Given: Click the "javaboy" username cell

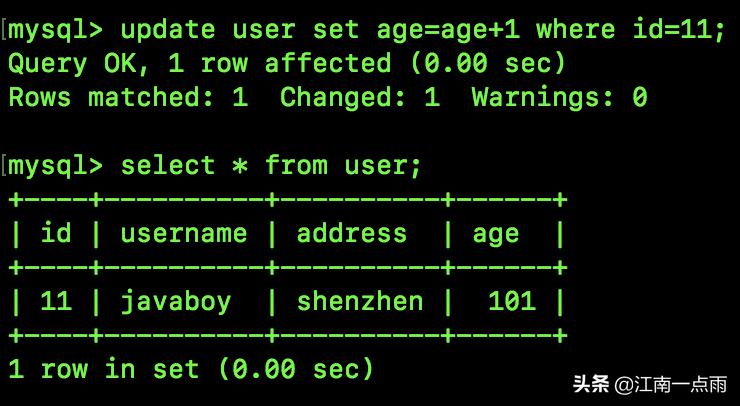Looking at the screenshot, I should pos(175,301).
